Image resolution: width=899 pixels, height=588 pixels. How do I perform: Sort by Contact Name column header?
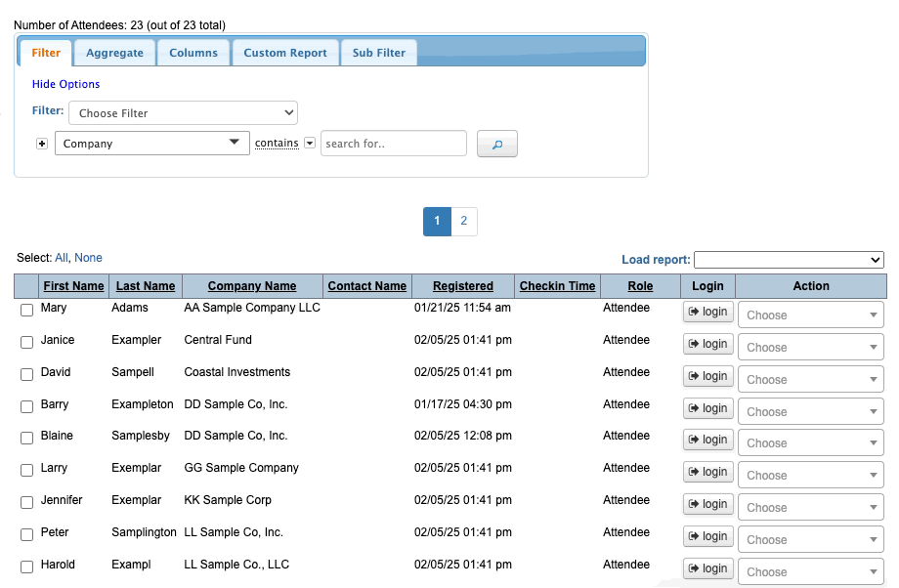tap(367, 286)
